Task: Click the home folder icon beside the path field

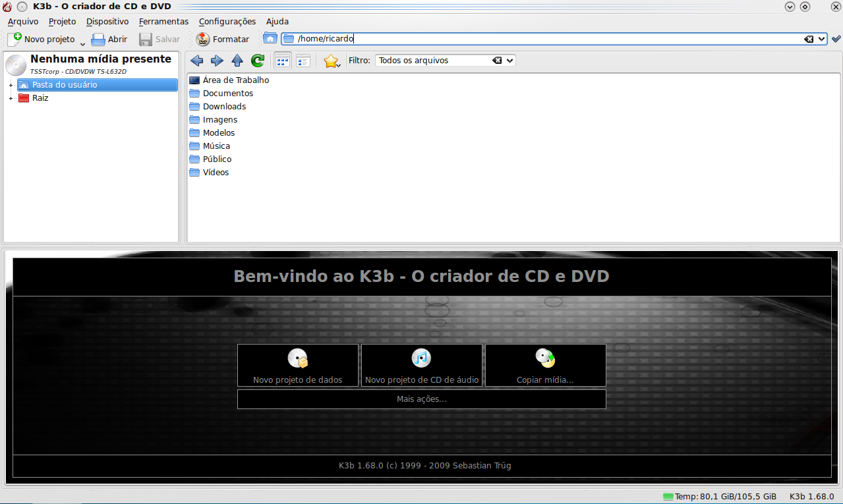Action: [270, 38]
